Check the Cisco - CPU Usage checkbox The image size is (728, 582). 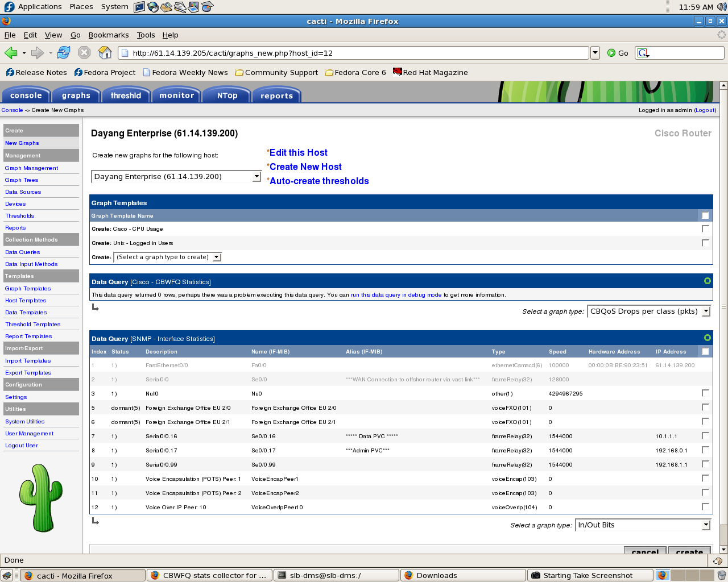705,228
